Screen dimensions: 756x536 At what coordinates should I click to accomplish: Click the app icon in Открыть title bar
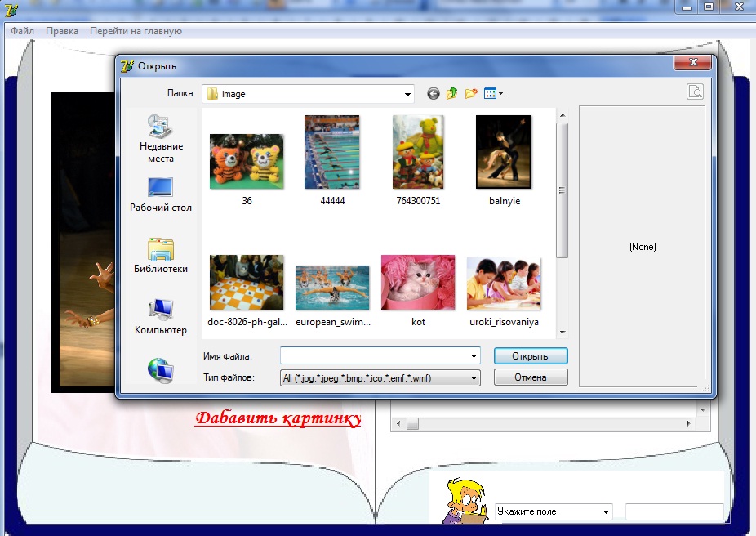(127, 65)
